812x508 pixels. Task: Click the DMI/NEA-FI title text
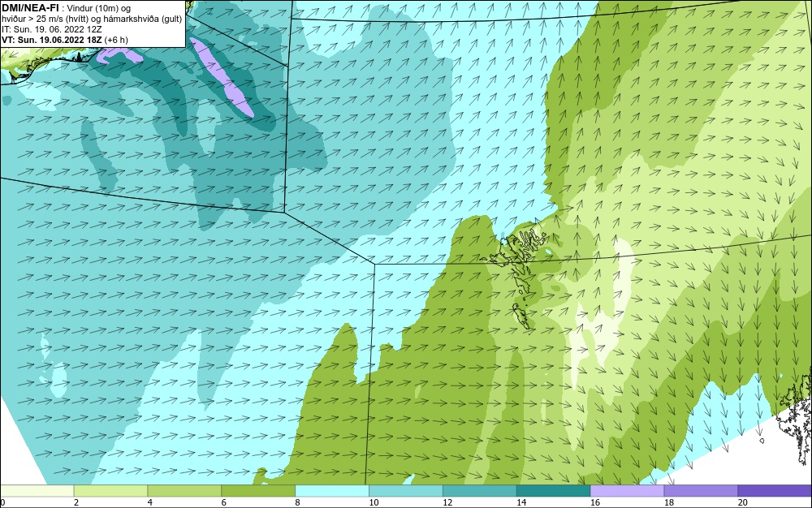(29, 8)
